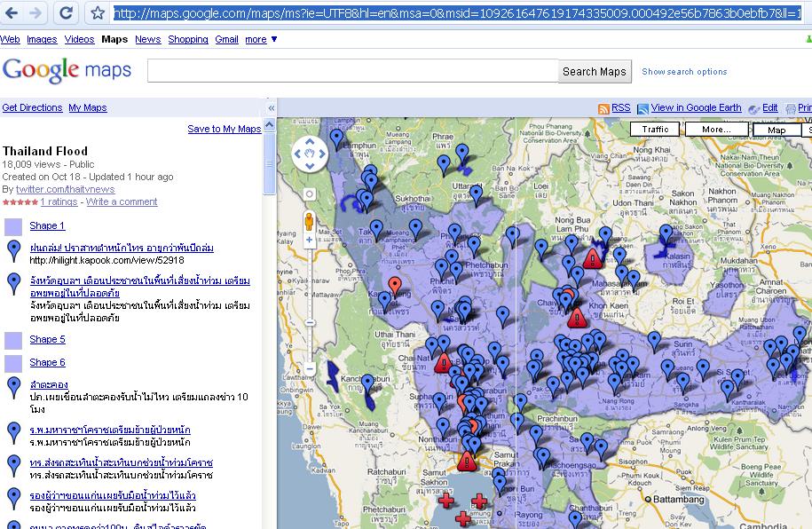Select the pin icon beside the จังหวัดอุบลฯ entry
The image size is (812, 529).
tap(13, 284)
